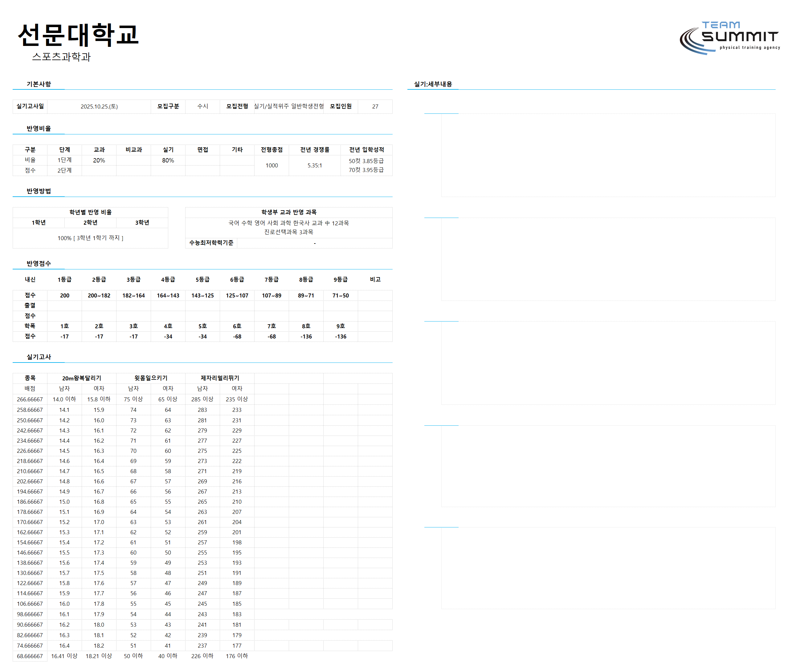Viewport: 792px width, 672px height.
Task: Click the 전년 입학성적 column header
Action: pos(366,150)
